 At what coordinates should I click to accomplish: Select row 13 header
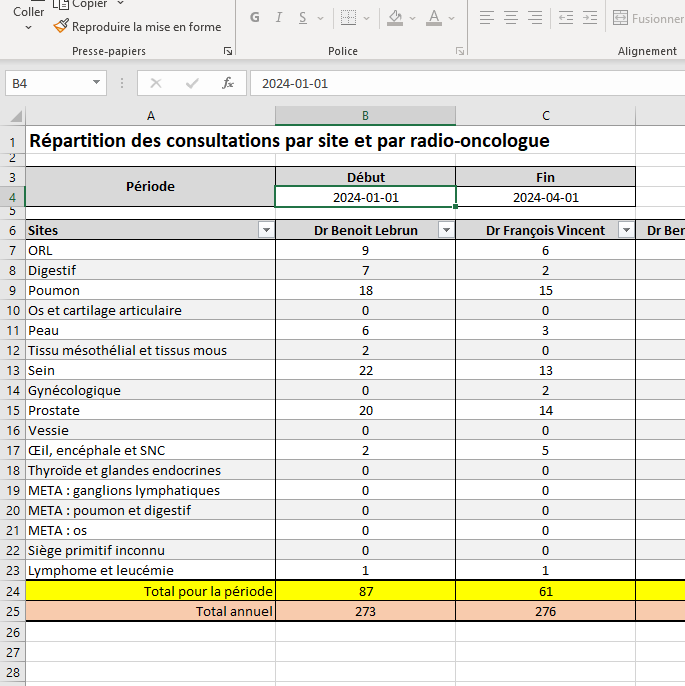13,371
